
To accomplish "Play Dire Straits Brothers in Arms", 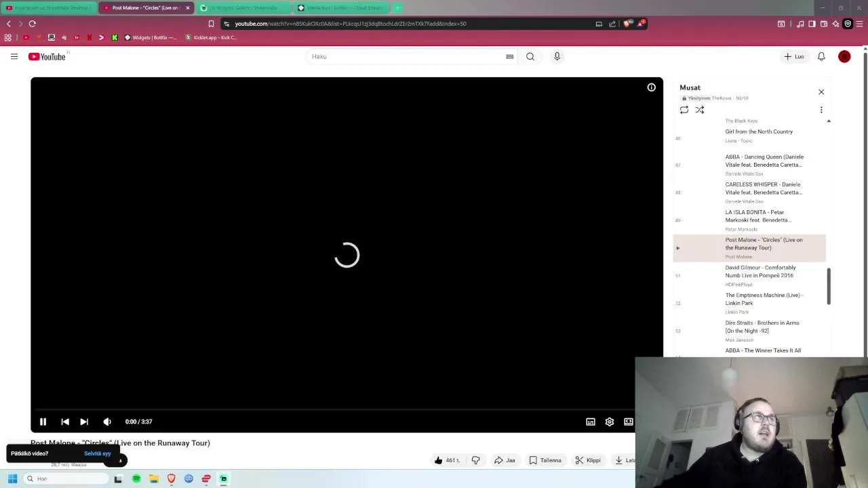I will pyautogui.click(x=749, y=331).
